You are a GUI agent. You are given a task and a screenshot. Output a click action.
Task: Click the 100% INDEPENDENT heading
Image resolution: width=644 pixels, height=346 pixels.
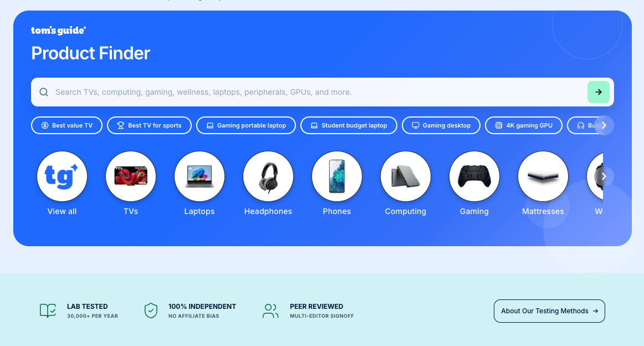pyautogui.click(x=202, y=307)
